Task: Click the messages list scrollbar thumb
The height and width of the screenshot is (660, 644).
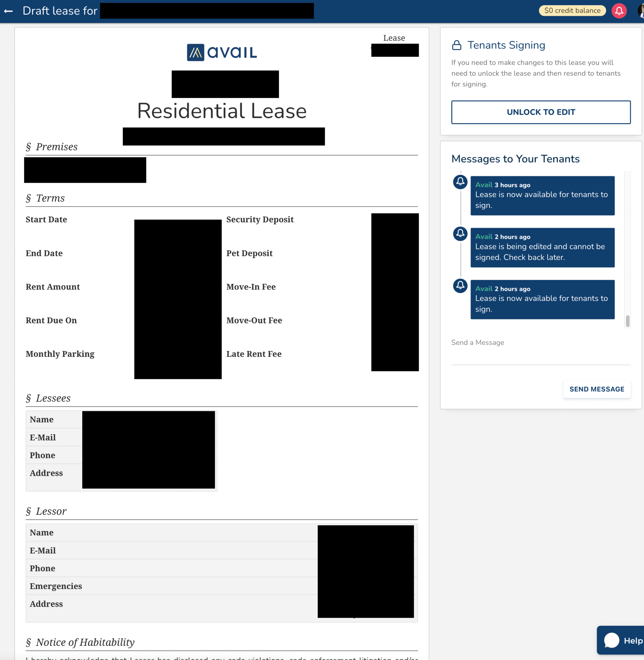Action: (x=628, y=321)
